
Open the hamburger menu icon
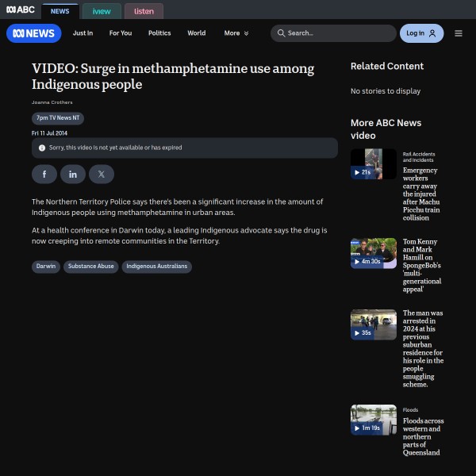[459, 33]
